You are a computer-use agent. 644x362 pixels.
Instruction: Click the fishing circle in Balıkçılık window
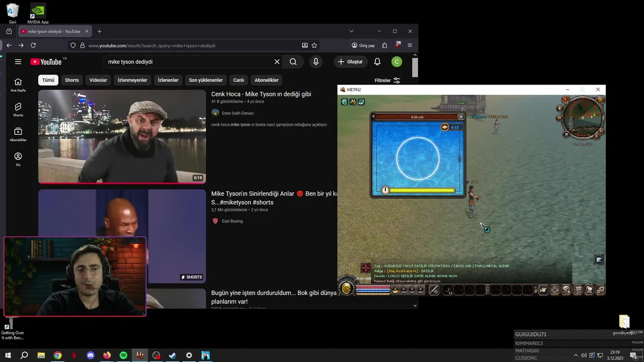(418, 158)
